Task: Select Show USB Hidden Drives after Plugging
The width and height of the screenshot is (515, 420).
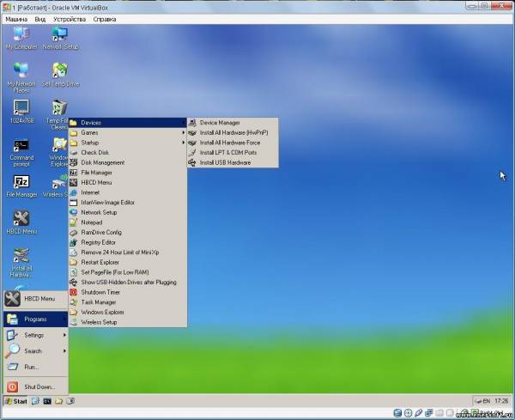Action: tap(128, 283)
